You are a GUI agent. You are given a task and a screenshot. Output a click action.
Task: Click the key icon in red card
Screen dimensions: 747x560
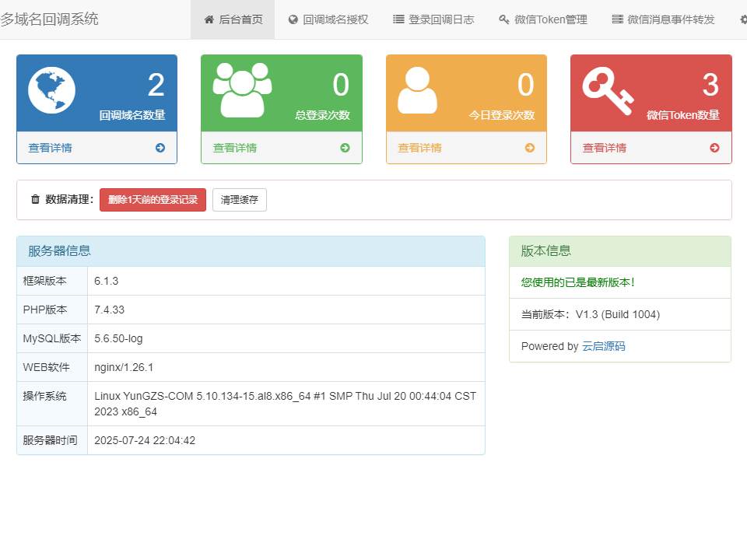pos(608,90)
